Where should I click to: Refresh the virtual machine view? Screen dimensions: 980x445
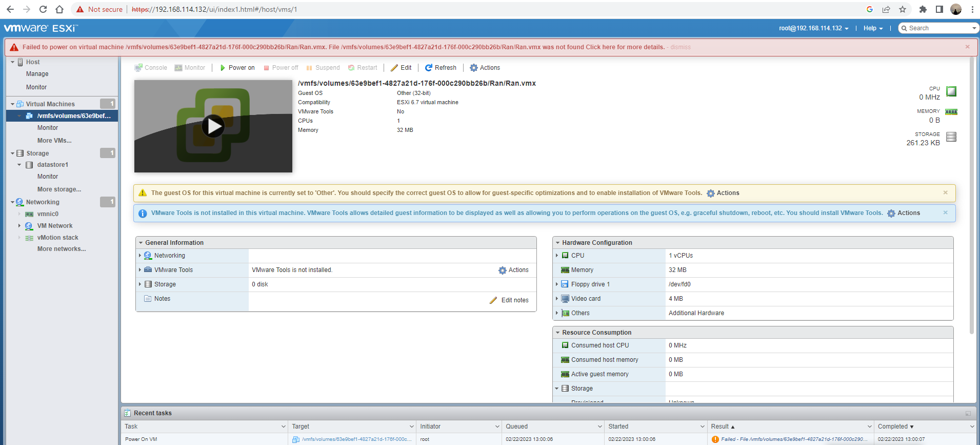point(441,68)
